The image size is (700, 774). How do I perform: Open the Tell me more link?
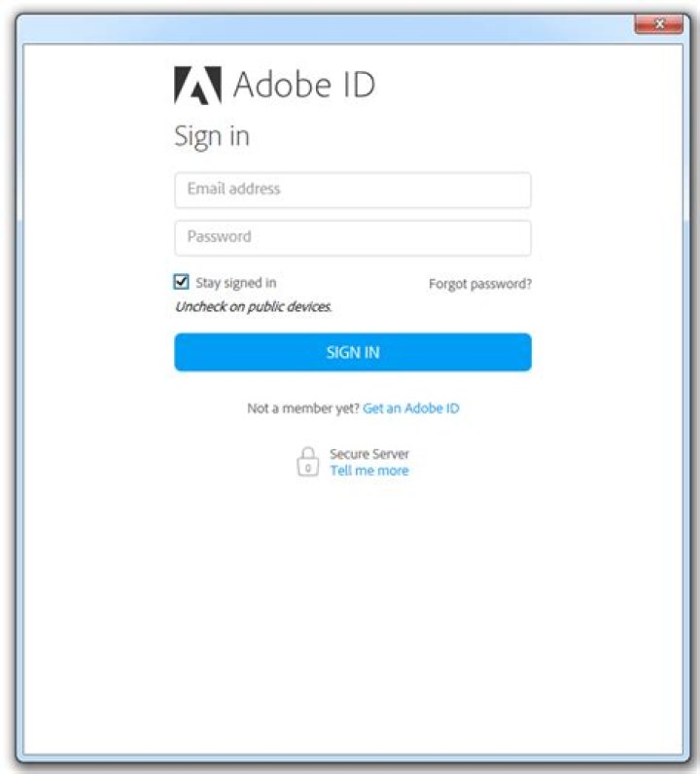369,471
